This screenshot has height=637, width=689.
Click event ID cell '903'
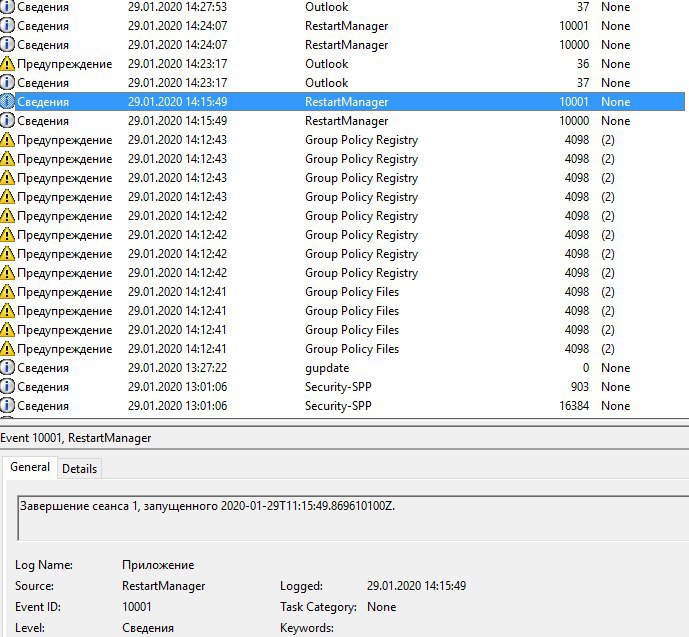[580, 387]
